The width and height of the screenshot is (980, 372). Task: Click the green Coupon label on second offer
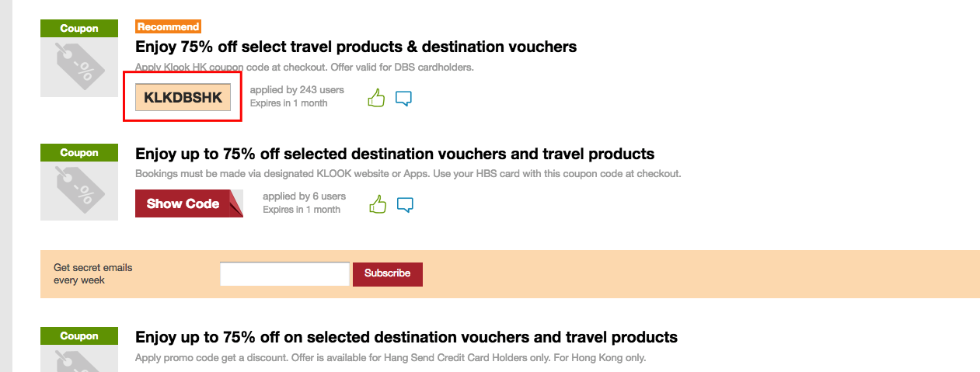click(x=79, y=152)
